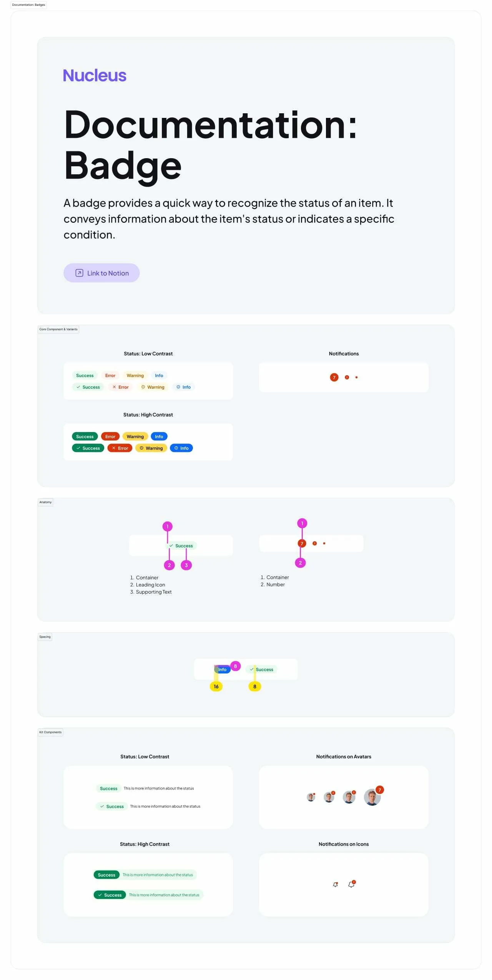Viewport: 492px width, 980px height.
Task: Click the blue Info badge in the Spacing section
Action: (222, 669)
